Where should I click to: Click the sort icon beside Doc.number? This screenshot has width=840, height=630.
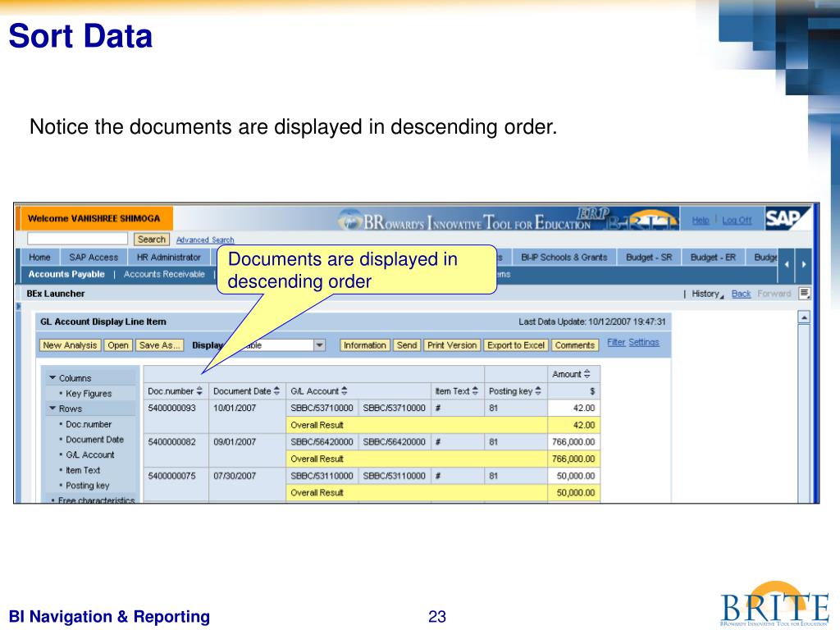click(x=199, y=391)
